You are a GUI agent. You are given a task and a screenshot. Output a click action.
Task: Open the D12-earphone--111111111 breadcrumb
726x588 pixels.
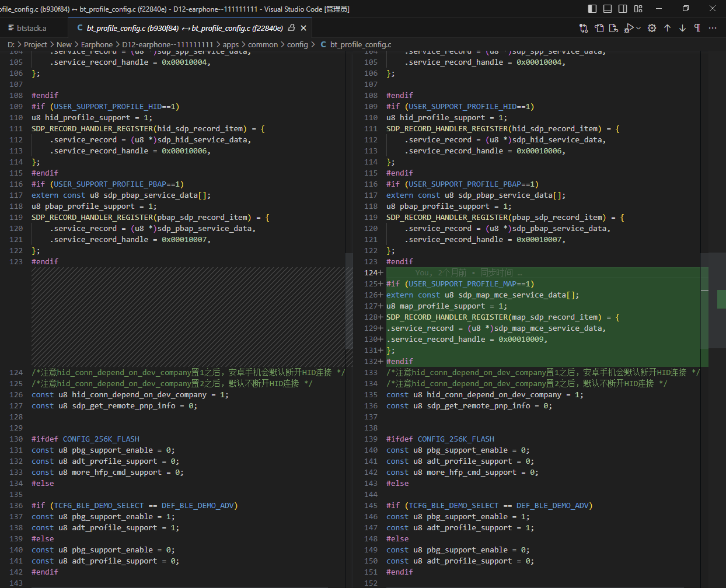(168, 44)
